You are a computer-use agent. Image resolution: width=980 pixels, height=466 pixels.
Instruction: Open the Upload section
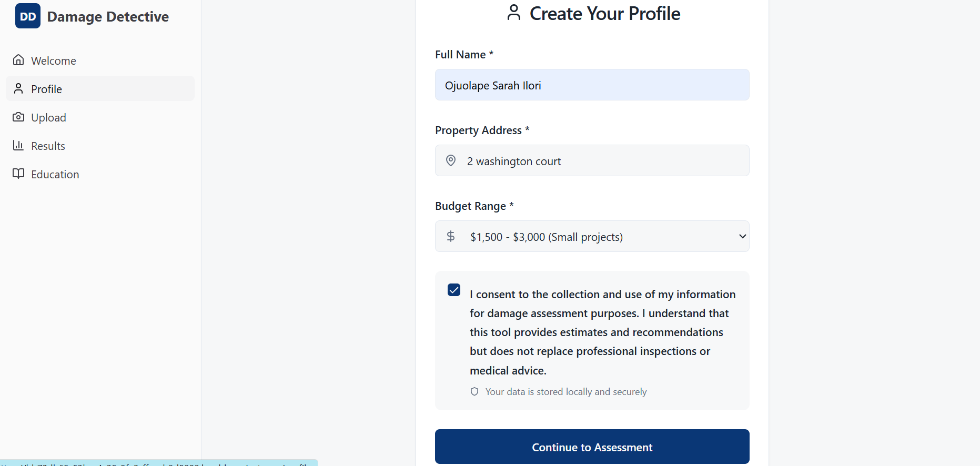tap(48, 117)
